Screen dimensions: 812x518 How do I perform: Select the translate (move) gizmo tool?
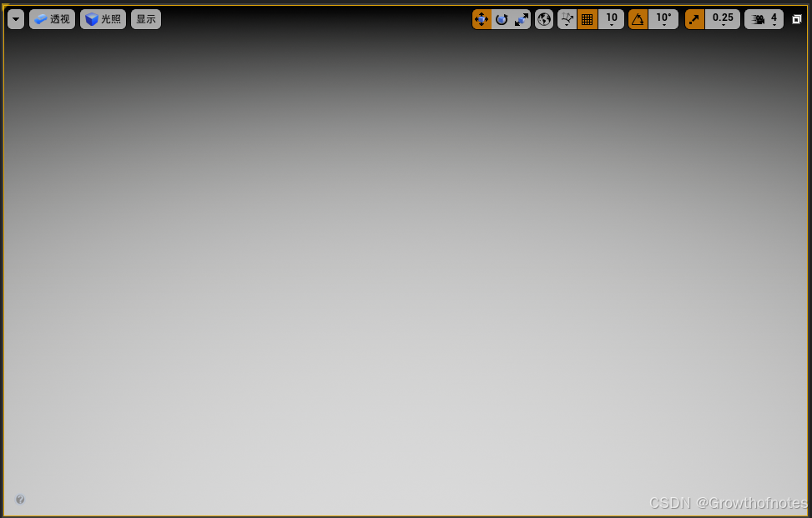482,19
